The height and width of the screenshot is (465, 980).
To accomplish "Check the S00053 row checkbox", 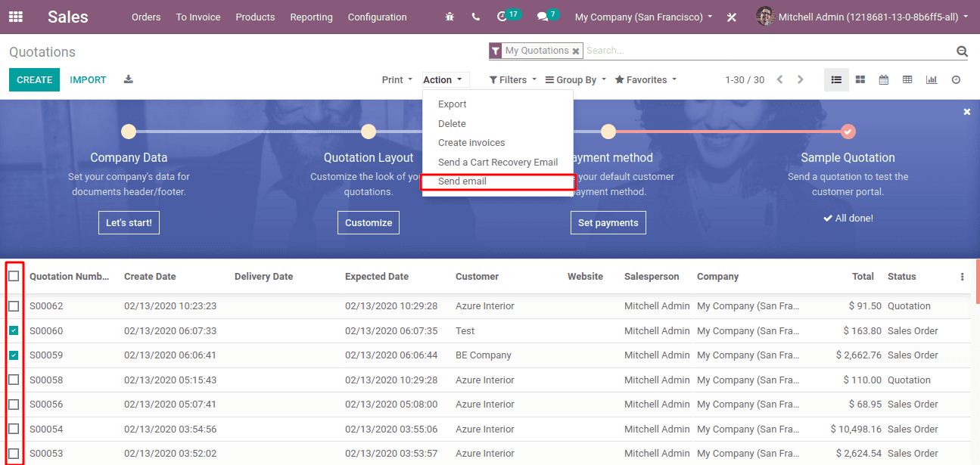I will 14,453.
